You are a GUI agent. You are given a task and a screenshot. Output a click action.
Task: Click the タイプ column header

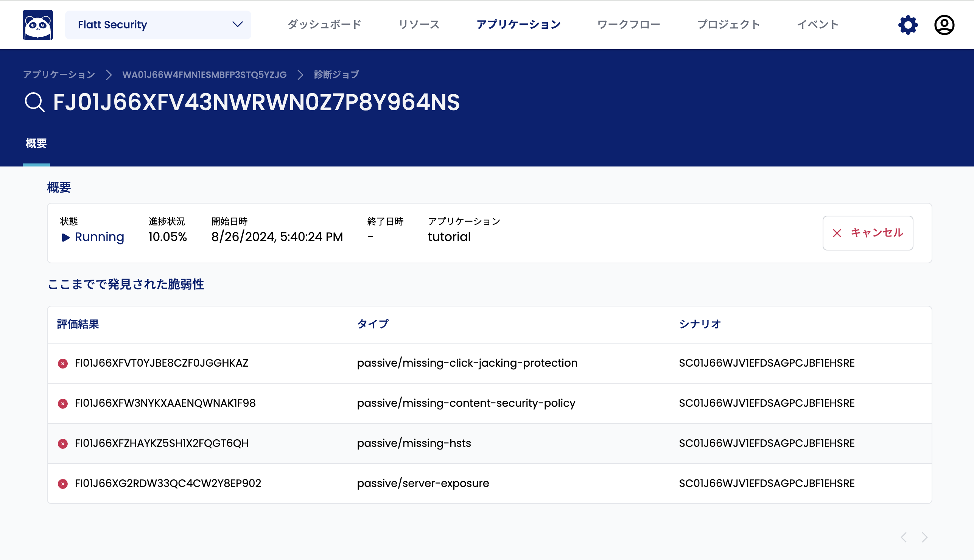coord(373,324)
